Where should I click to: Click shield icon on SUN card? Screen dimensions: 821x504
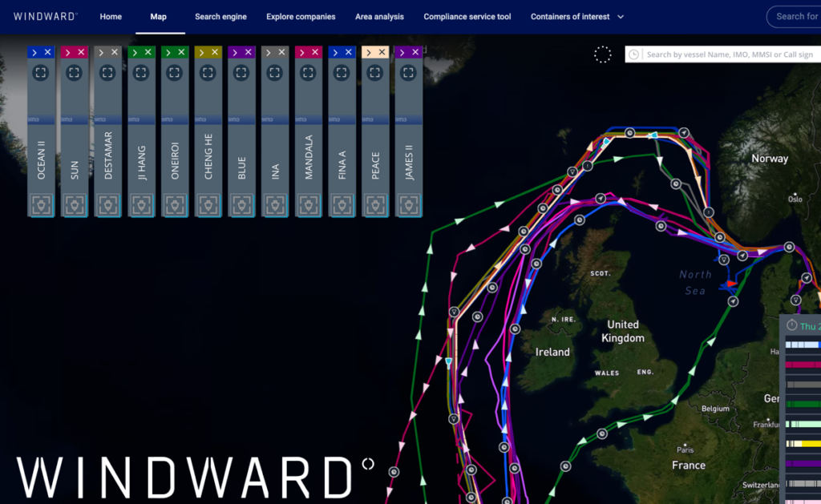tap(75, 205)
